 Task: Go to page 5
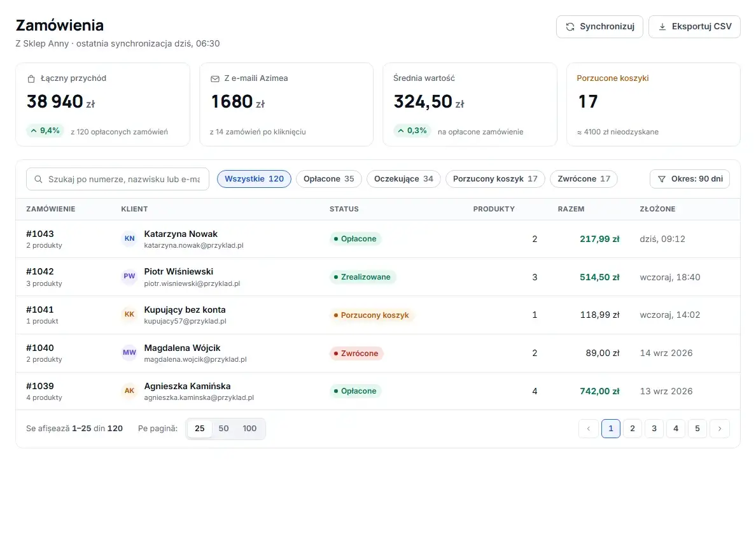tap(697, 429)
